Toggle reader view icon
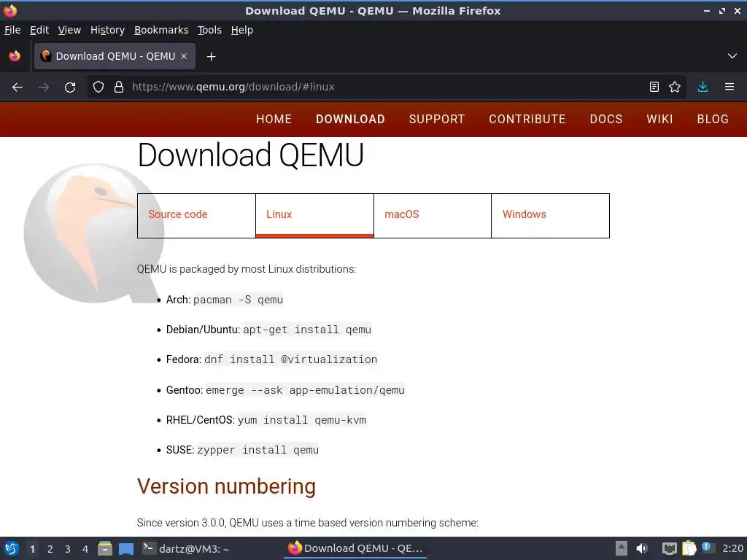747x560 pixels. [654, 87]
